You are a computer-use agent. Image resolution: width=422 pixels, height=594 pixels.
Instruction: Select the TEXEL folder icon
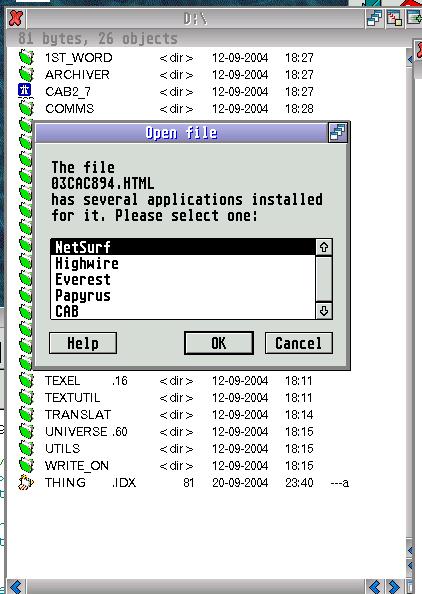click(26, 380)
